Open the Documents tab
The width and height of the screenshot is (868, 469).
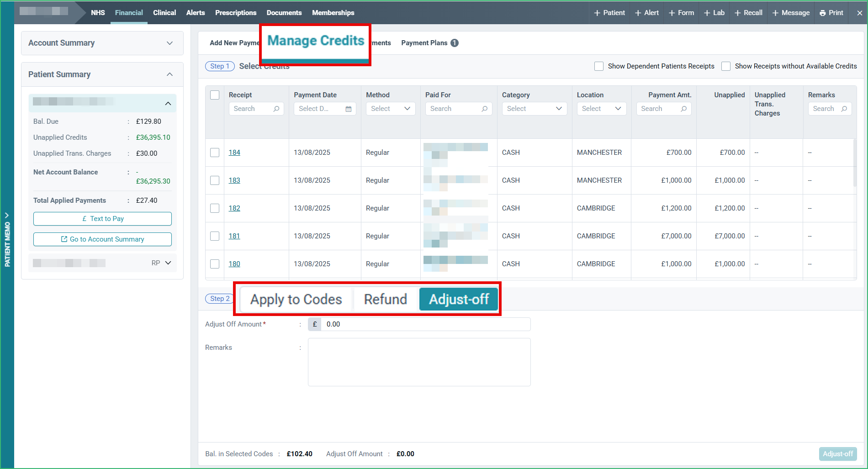284,13
